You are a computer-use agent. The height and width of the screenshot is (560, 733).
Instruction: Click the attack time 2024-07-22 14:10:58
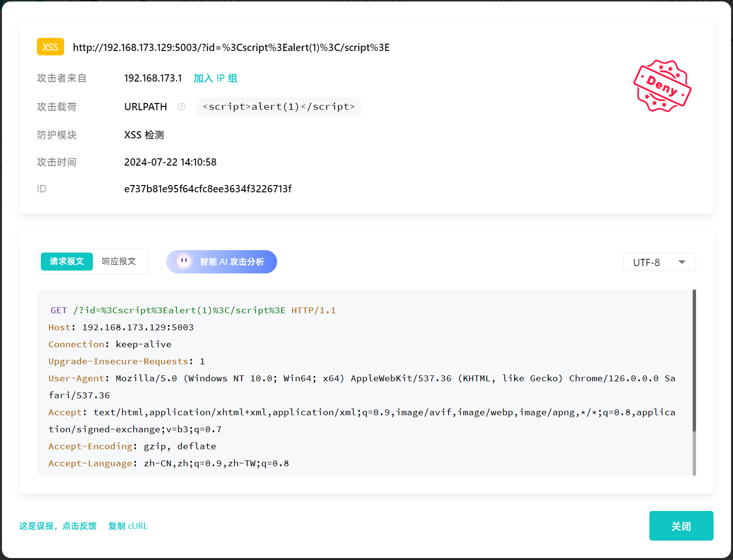(x=170, y=162)
